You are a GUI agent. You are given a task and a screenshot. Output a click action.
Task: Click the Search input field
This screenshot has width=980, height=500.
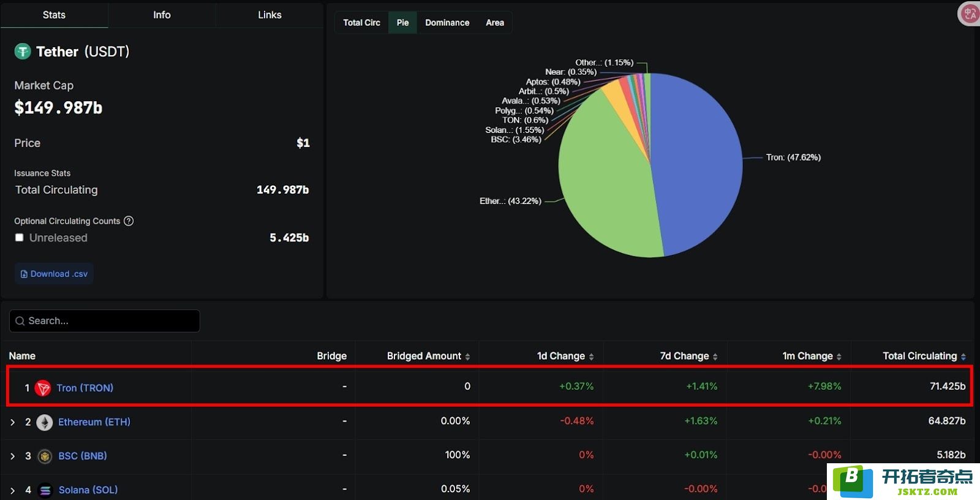[x=105, y=321]
